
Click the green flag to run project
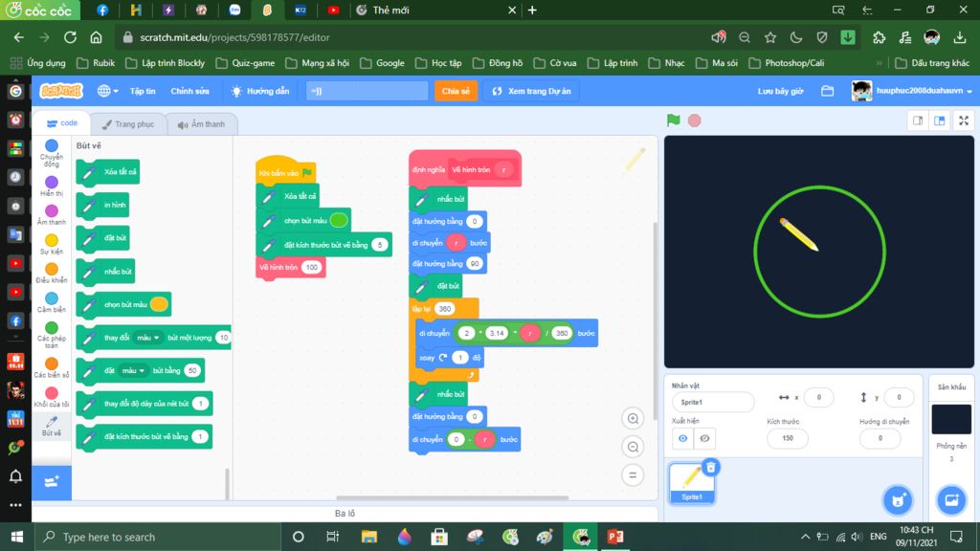[x=674, y=121]
